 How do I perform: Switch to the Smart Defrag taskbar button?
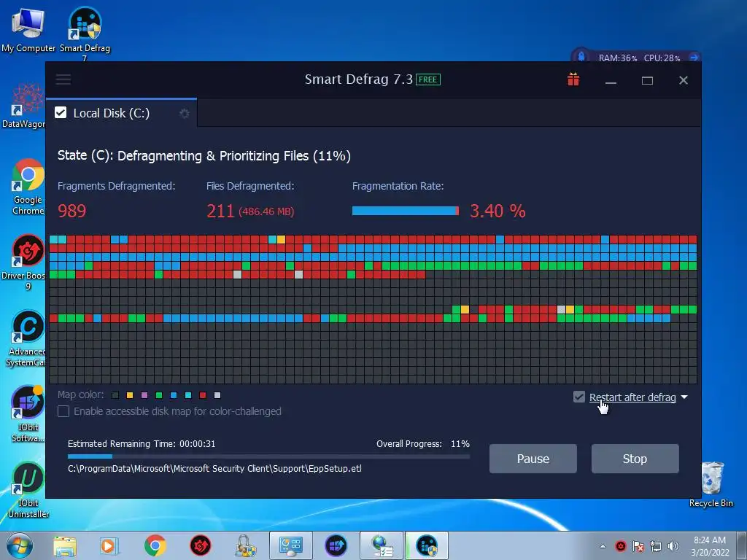[x=426, y=545]
